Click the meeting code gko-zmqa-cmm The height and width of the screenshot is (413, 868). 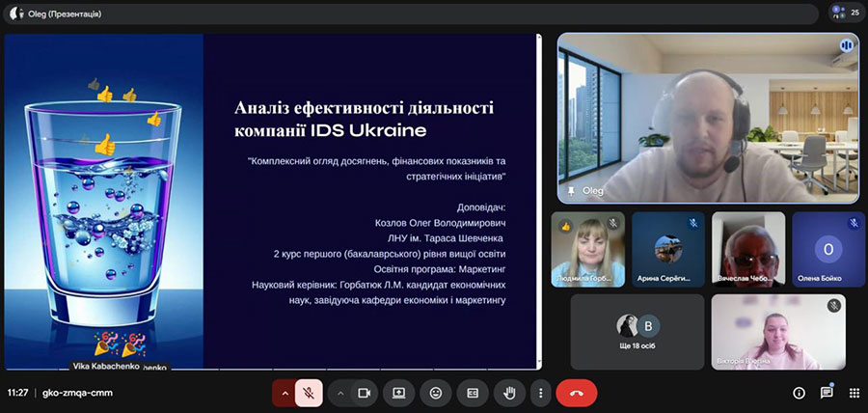tap(77, 393)
